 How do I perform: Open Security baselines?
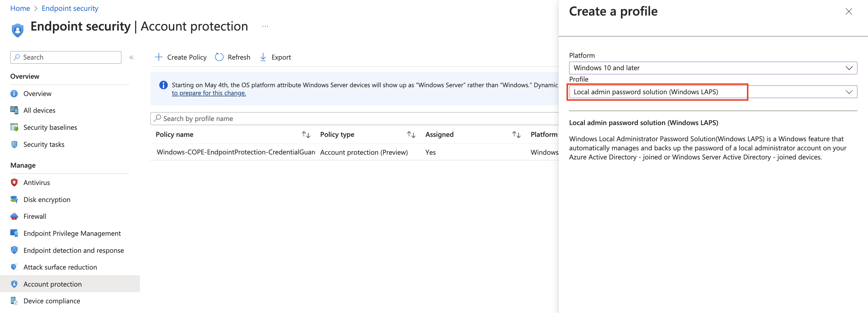point(50,127)
